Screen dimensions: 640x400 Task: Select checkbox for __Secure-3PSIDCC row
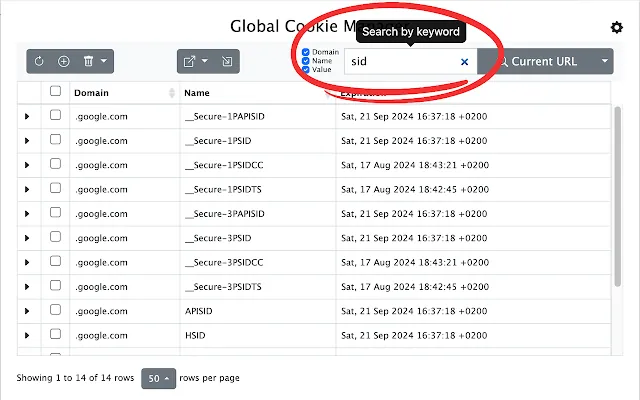click(55, 261)
